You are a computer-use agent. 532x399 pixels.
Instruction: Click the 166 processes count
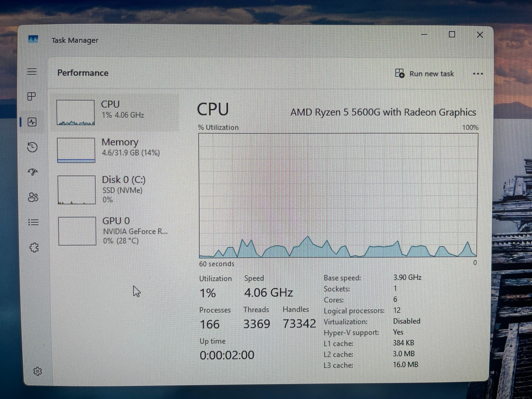pos(210,324)
